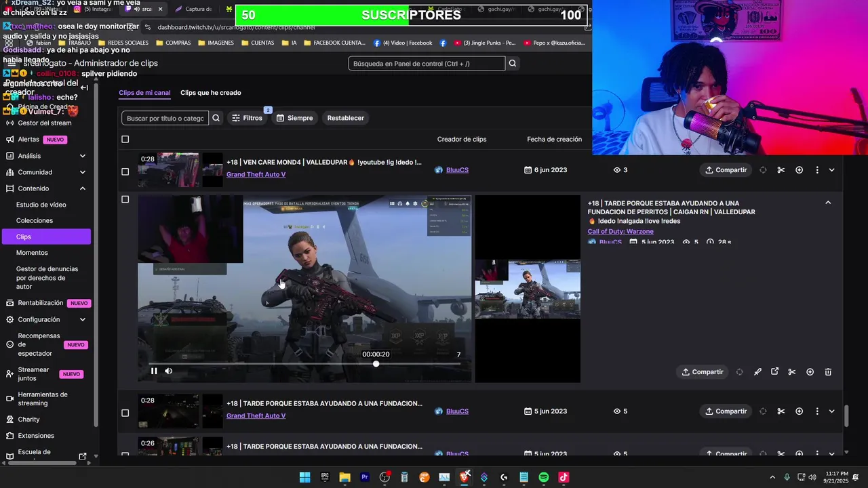Check the VEN CARE MOND4 clip checkbox
The height and width of the screenshot is (488, 868).
pos(125,172)
